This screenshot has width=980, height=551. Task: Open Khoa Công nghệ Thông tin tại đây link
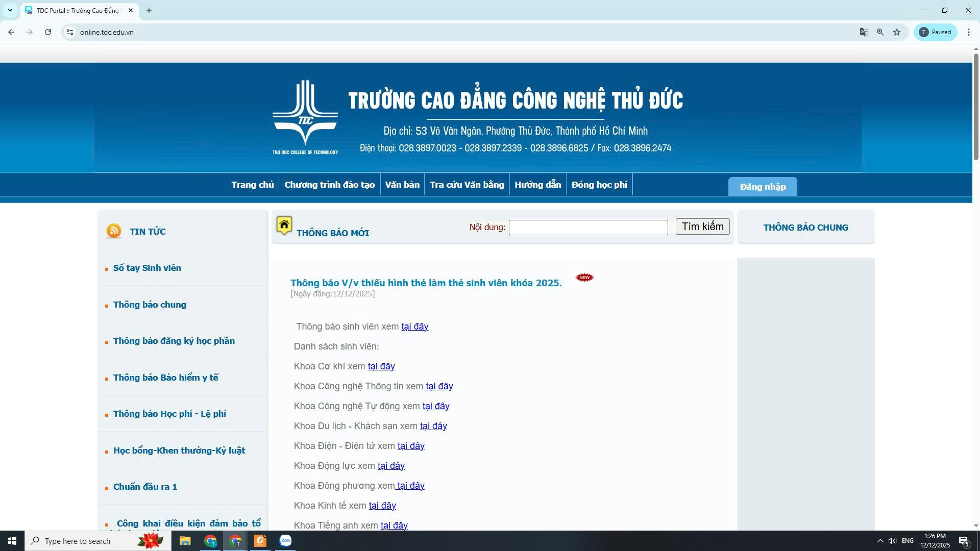(x=439, y=386)
